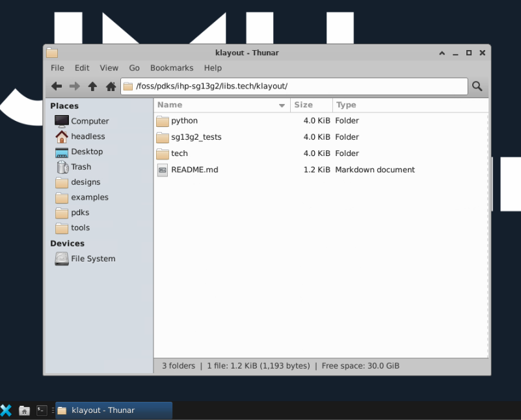Select the README.md file name
Screen dimensions: 521x420
coord(194,170)
